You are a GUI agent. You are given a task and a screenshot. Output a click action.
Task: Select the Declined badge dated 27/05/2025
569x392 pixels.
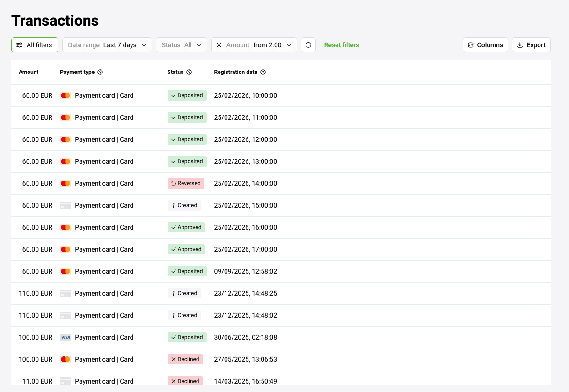coord(185,359)
